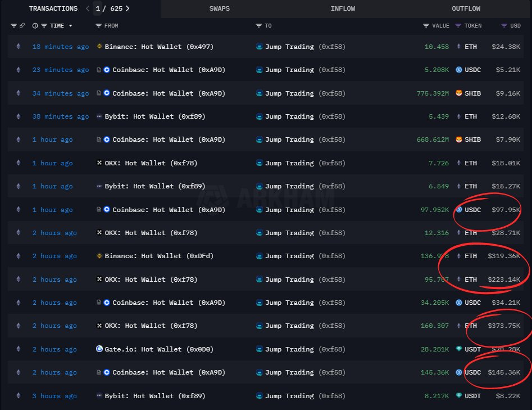Click the clock icon in TIME header
This screenshot has height=410, width=532.
pyautogui.click(x=35, y=26)
